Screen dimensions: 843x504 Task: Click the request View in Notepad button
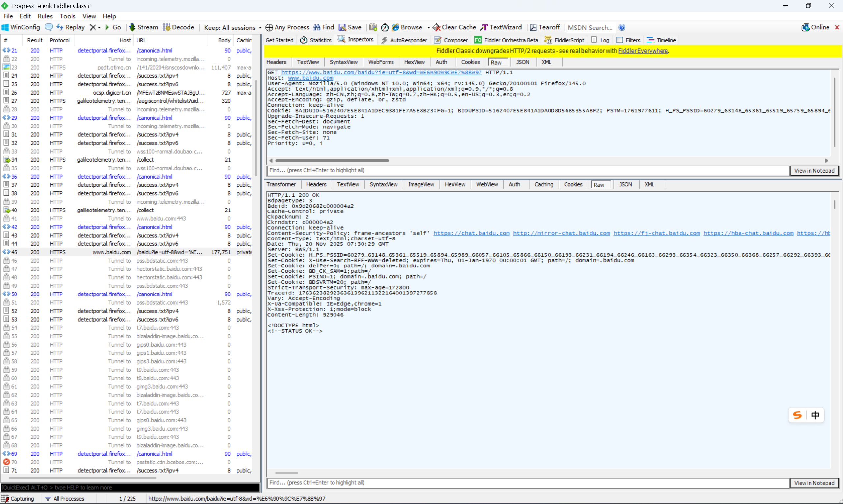[x=814, y=171]
